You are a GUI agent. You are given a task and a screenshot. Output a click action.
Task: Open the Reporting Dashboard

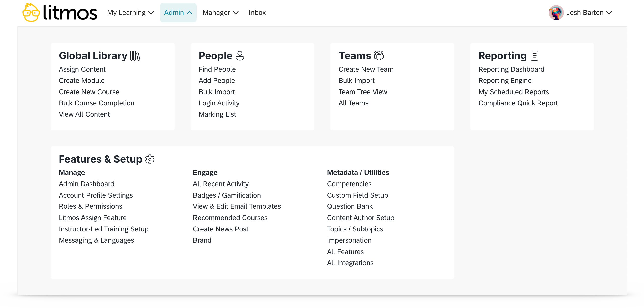pyautogui.click(x=511, y=69)
